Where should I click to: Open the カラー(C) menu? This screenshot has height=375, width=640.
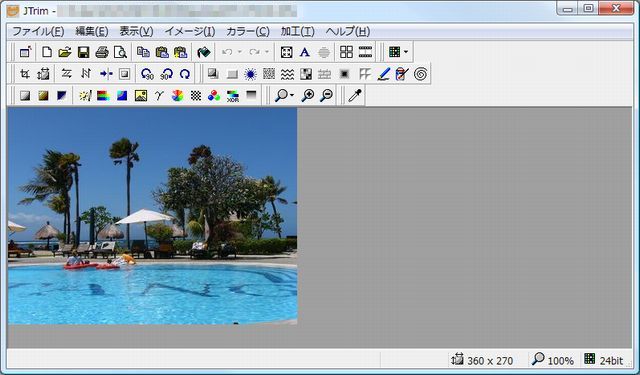[248, 31]
